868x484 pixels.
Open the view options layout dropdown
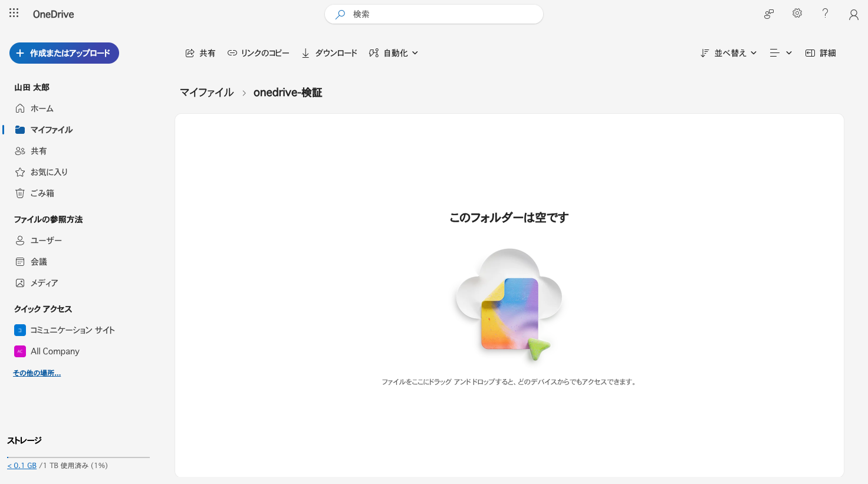781,53
